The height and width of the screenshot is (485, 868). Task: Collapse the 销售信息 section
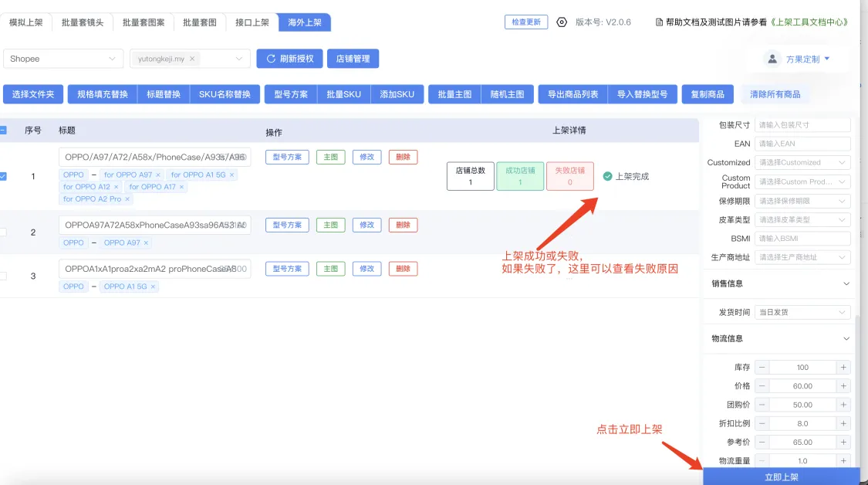(x=846, y=283)
